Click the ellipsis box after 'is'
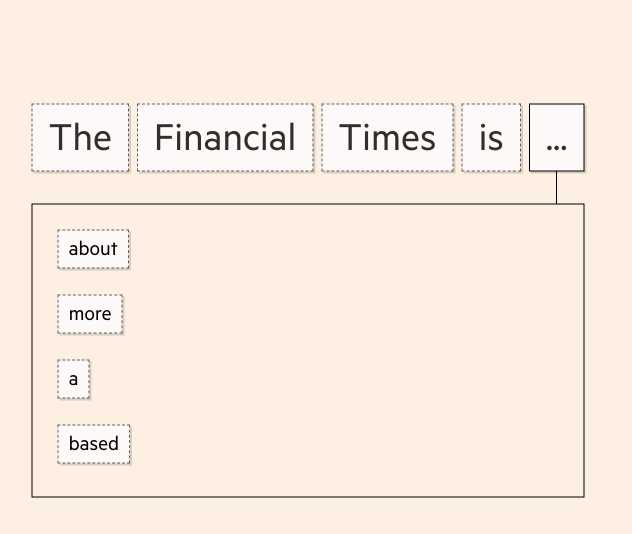632x534 pixels. (557, 137)
